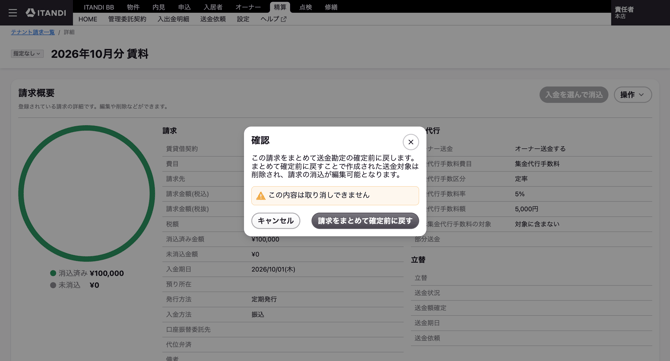Click the green donut chart
670x361 pixels.
87,193
